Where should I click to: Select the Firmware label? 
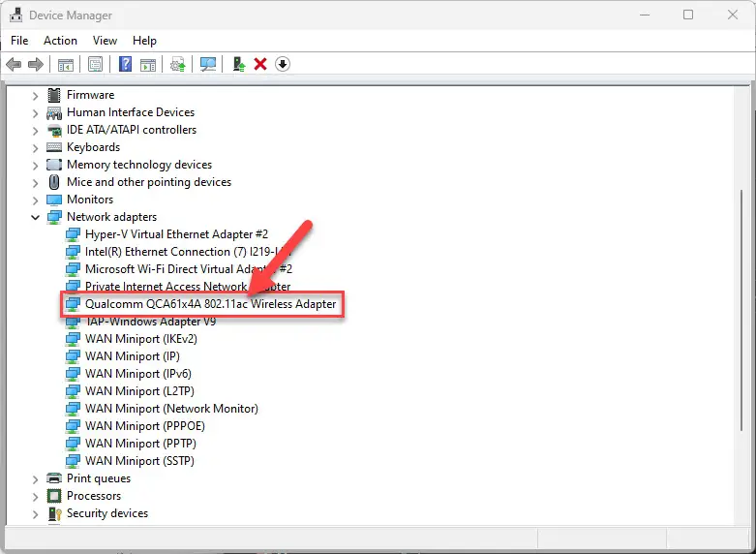point(91,95)
